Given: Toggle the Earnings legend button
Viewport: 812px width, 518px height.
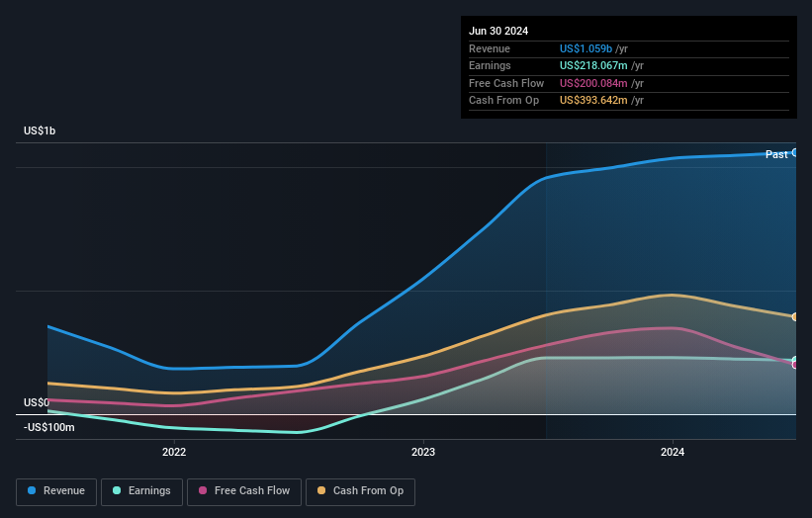Looking at the screenshot, I should 141,491.
